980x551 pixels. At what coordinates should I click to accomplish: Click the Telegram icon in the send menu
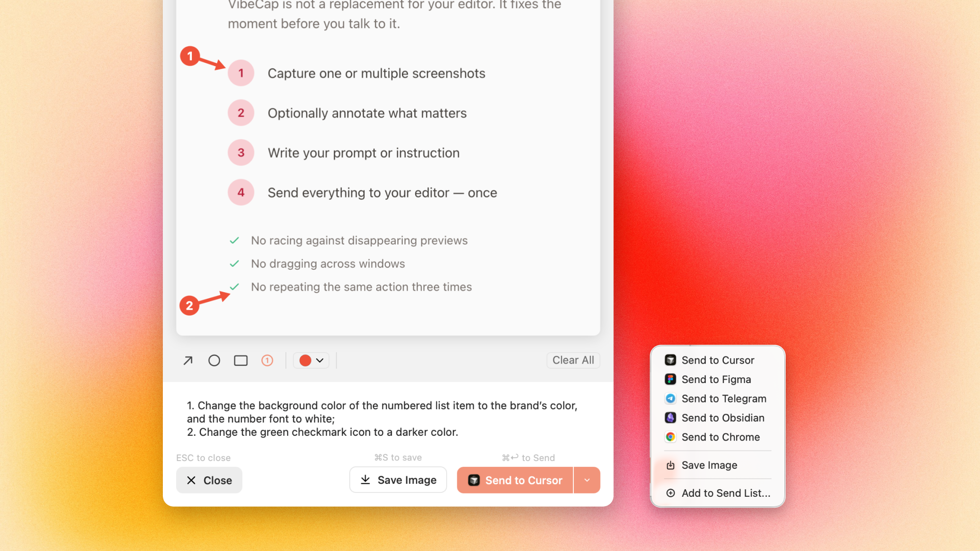(670, 398)
